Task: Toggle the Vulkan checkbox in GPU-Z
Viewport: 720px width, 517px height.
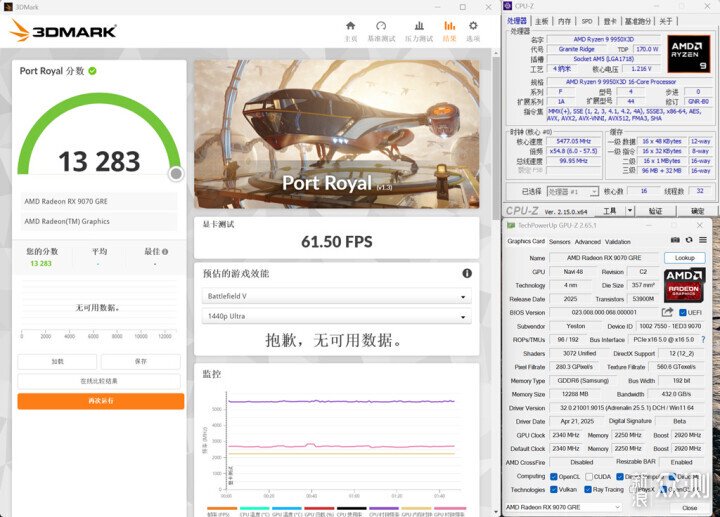Action: (x=554, y=490)
